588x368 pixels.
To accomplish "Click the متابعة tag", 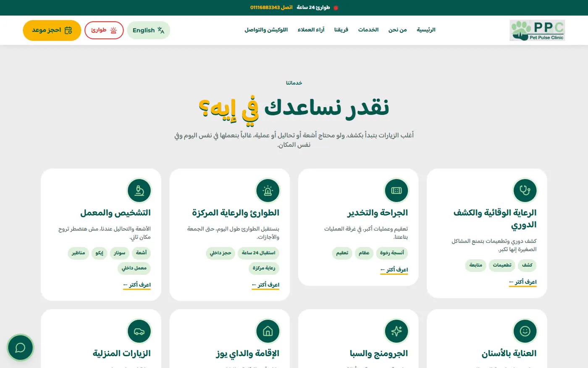I will pyautogui.click(x=475, y=265).
